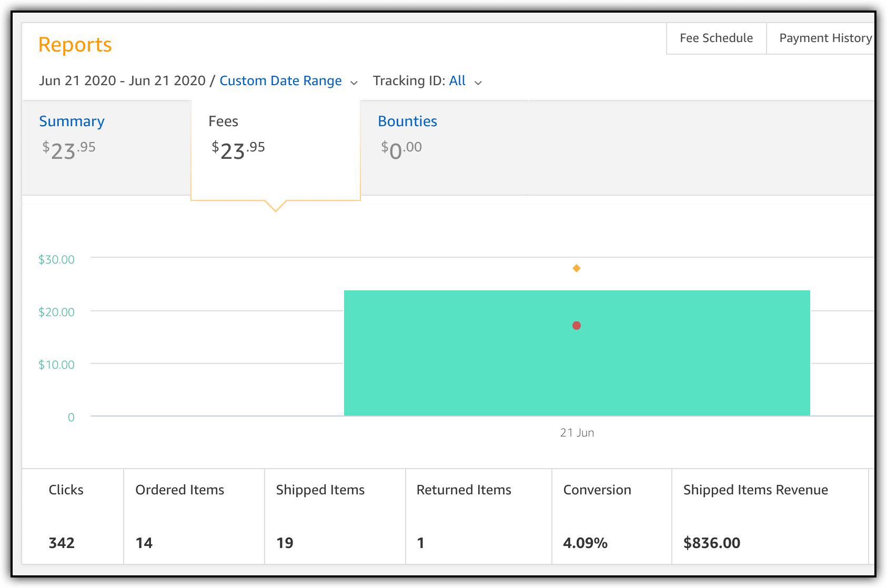This screenshot has width=887, height=588.
Task: Switch to the Summary tab
Action: (x=71, y=121)
